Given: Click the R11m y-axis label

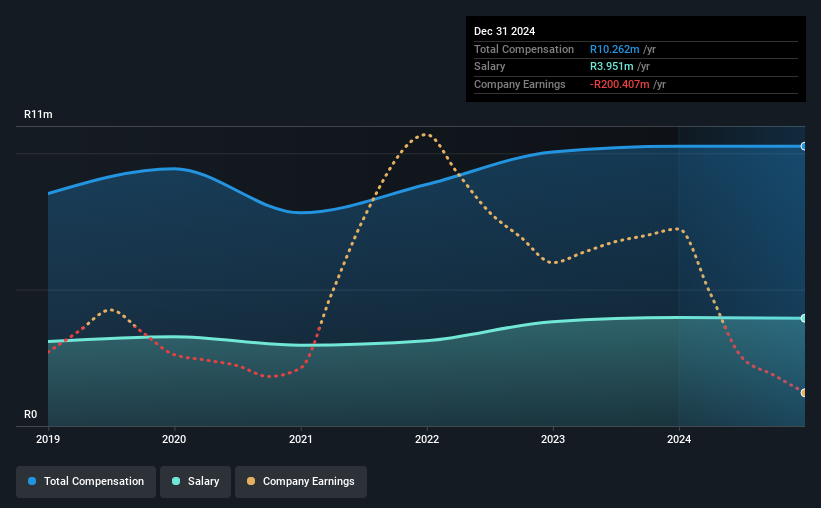Looking at the screenshot, I should pyautogui.click(x=38, y=114).
